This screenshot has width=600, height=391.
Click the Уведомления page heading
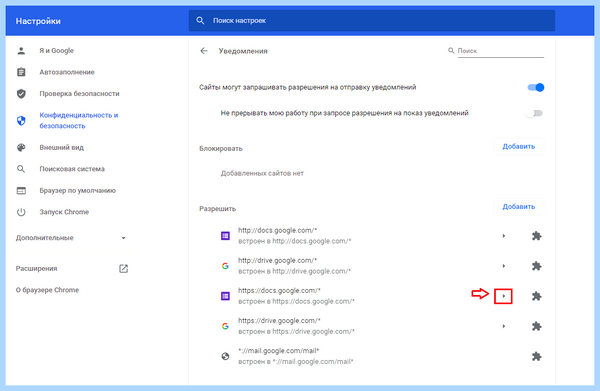[x=243, y=51]
